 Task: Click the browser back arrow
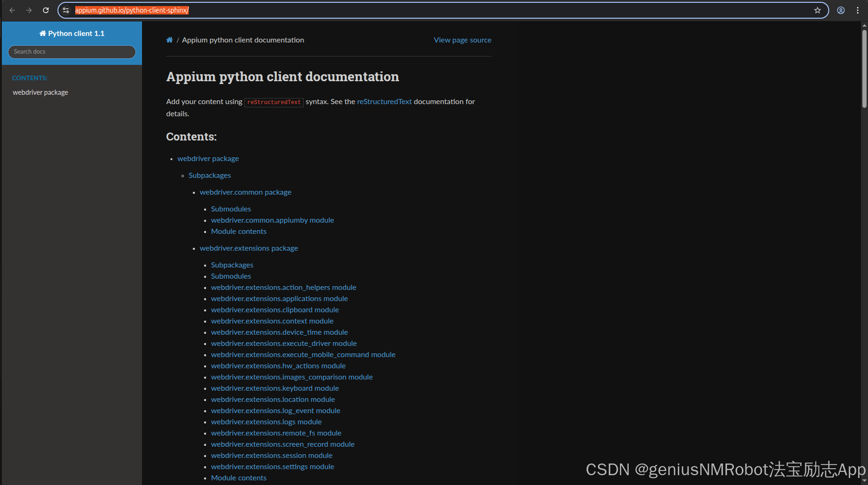12,10
